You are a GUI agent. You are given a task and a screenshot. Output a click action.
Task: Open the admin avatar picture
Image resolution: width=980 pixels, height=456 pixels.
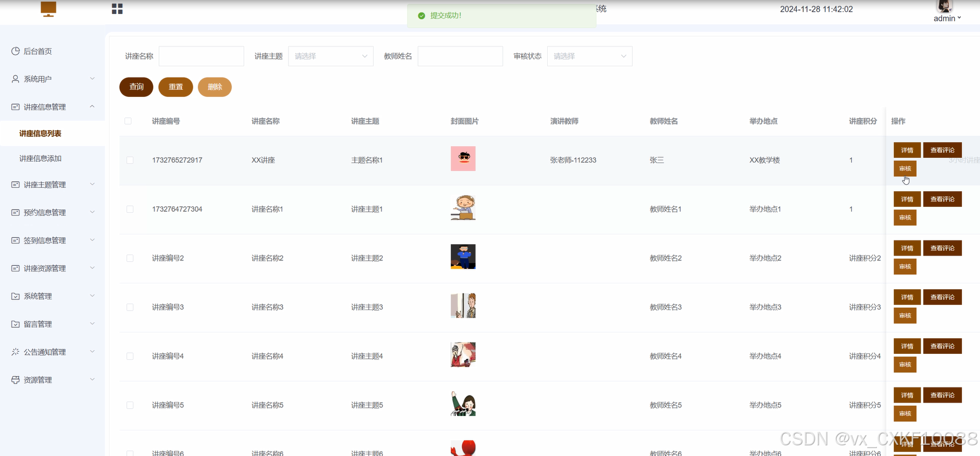click(944, 6)
